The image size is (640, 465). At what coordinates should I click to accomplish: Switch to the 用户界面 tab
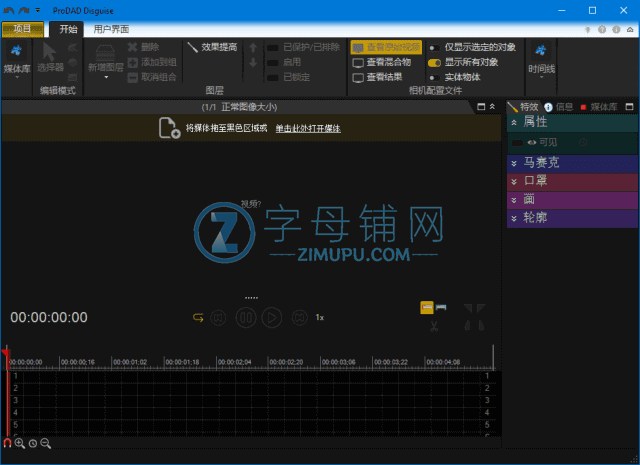click(x=111, y=29)
